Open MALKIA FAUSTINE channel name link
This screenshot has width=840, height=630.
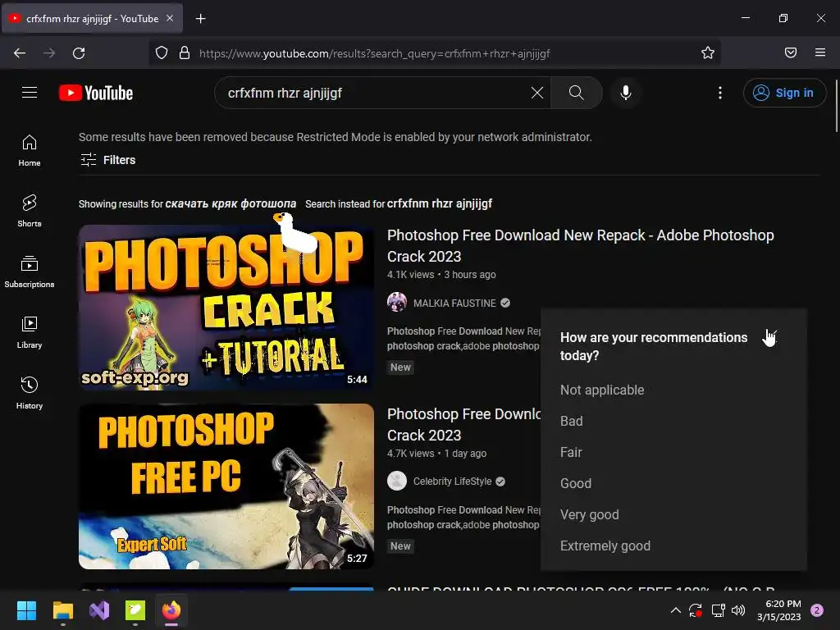tap(454, 304)
